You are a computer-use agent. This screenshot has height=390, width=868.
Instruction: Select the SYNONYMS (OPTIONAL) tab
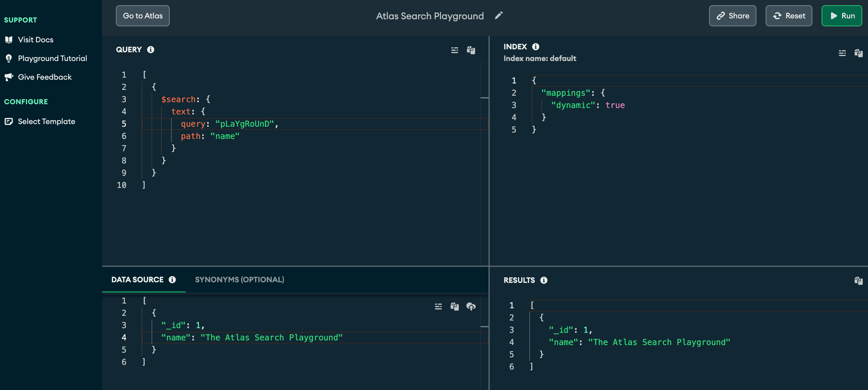tap(239, 279)
